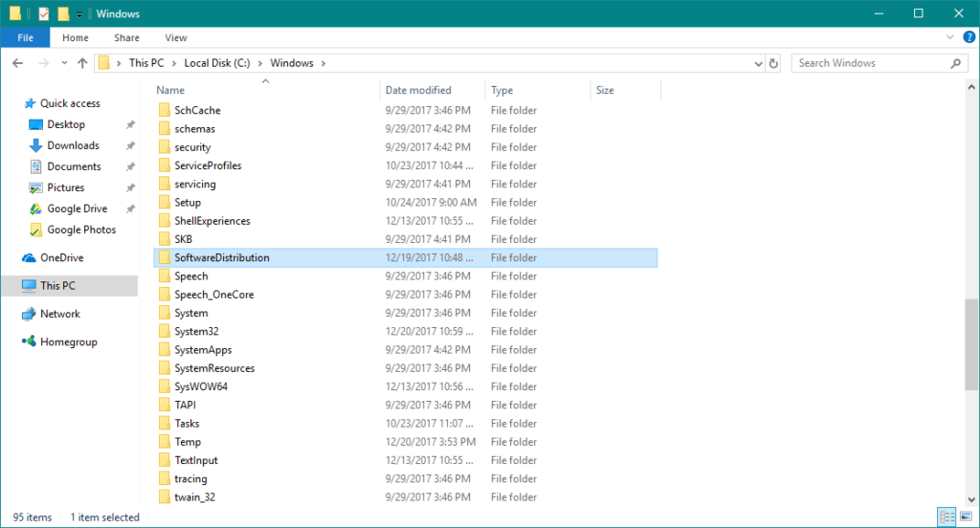This screenshot has height=528, width=980.
Task: Expand chevron after Local Disk (C:) breadcrumb
Action: [260, 63]
